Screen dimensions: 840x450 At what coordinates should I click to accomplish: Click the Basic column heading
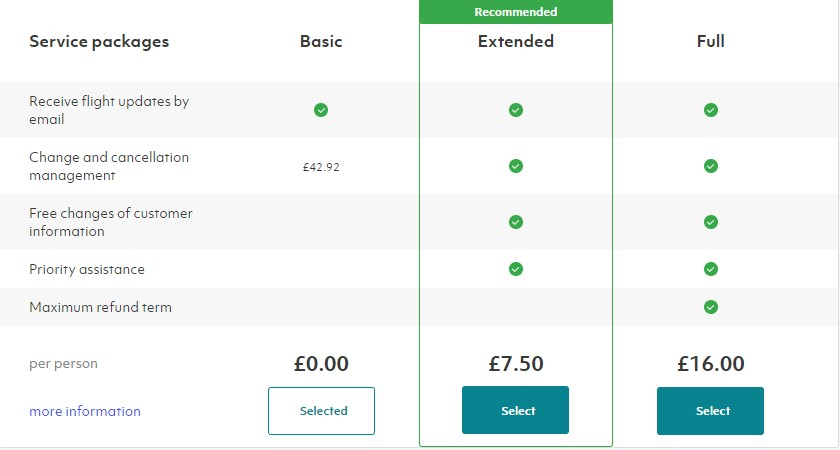tap(321, 41)
